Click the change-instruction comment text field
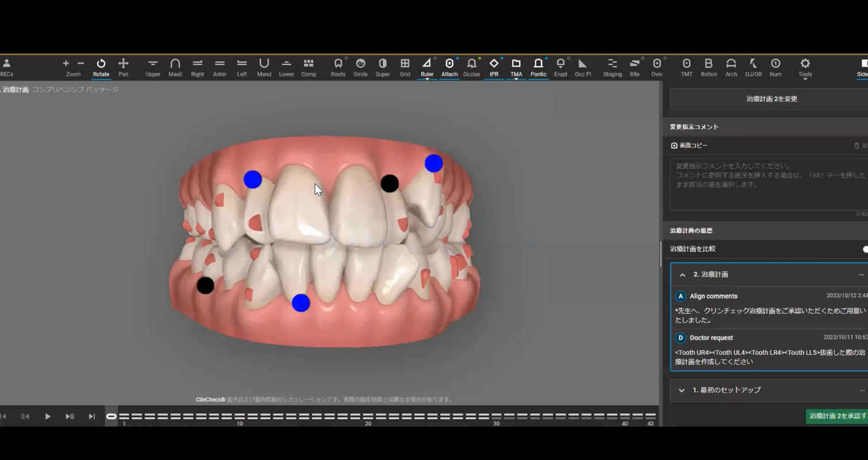The width and height of the screenshot is (868, 460). point(768,184)
